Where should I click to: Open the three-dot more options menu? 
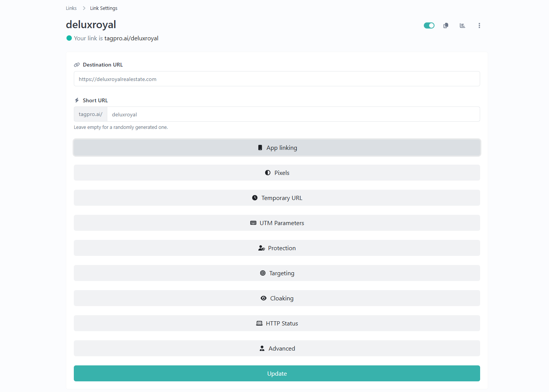tap(479, 25)
